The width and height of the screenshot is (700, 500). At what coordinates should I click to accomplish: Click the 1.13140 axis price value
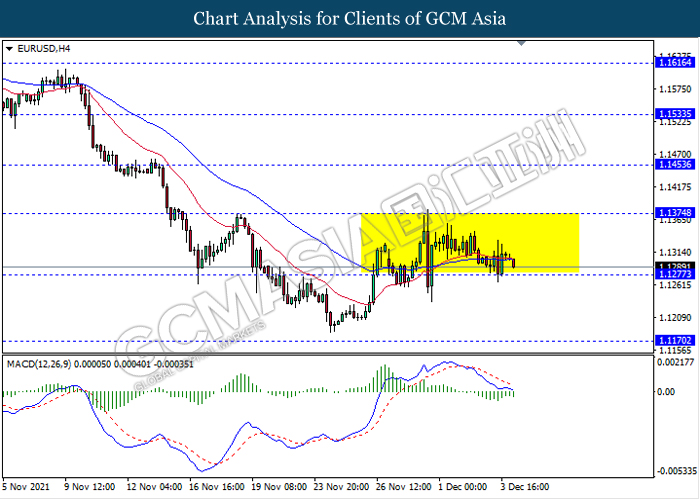coord(675,253)
